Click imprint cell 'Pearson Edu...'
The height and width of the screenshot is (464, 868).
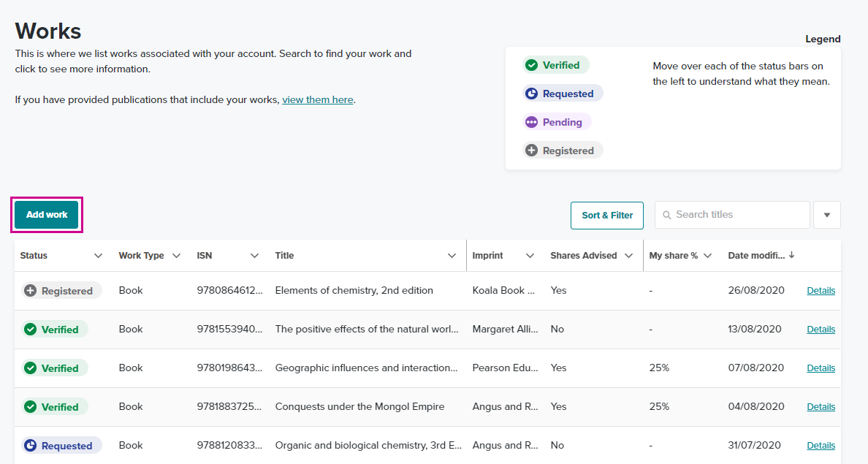[505, 368]
